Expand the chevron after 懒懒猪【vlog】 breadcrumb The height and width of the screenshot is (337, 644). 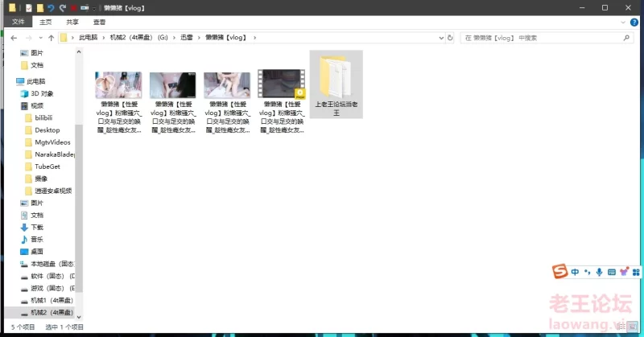(254, 37)
